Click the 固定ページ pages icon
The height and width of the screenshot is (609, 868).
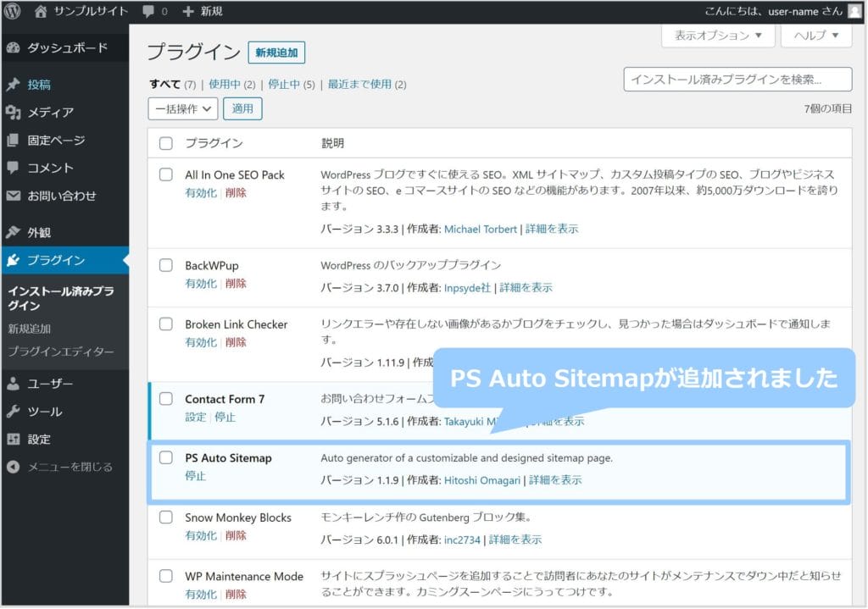[x=14, y=141]
